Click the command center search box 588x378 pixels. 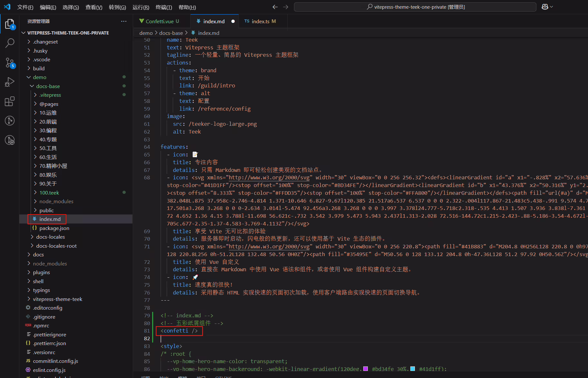coord(415,7)
